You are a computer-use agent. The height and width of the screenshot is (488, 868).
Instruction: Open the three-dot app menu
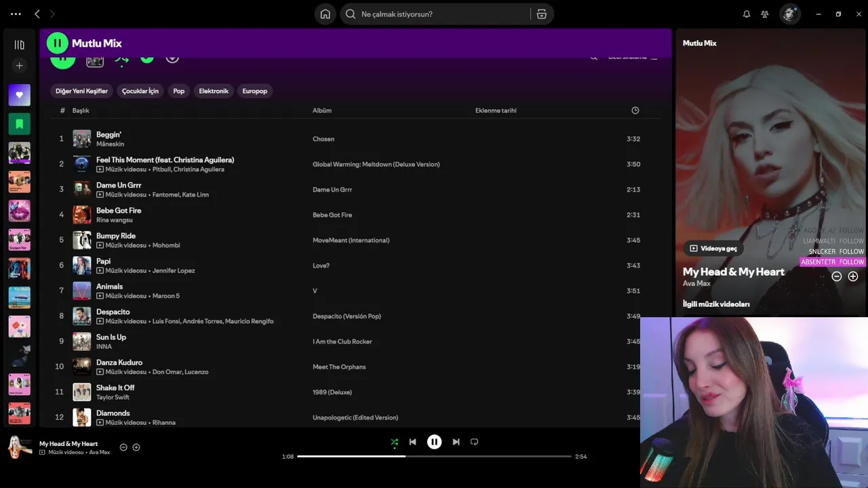[x=16, y=14]
